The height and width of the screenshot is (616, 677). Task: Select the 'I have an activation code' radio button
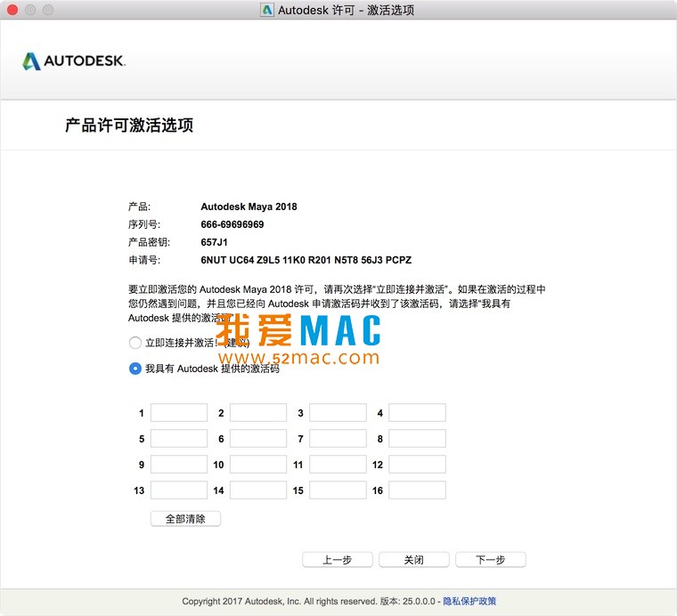point(135,369)
